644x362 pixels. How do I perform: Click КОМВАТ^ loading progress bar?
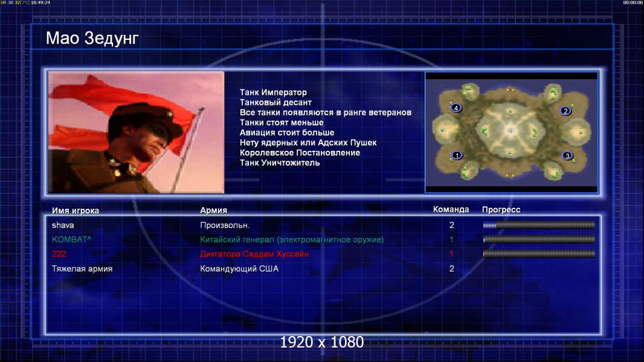539,239
